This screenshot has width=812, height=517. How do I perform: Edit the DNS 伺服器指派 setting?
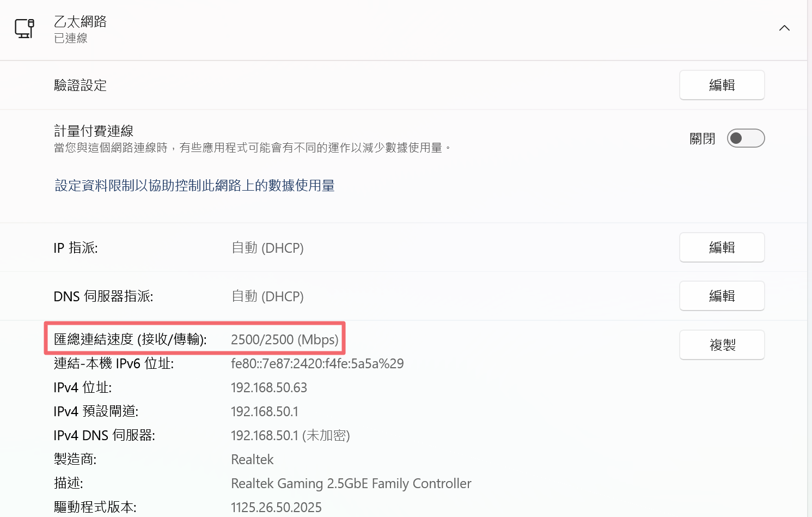[722, 296]
